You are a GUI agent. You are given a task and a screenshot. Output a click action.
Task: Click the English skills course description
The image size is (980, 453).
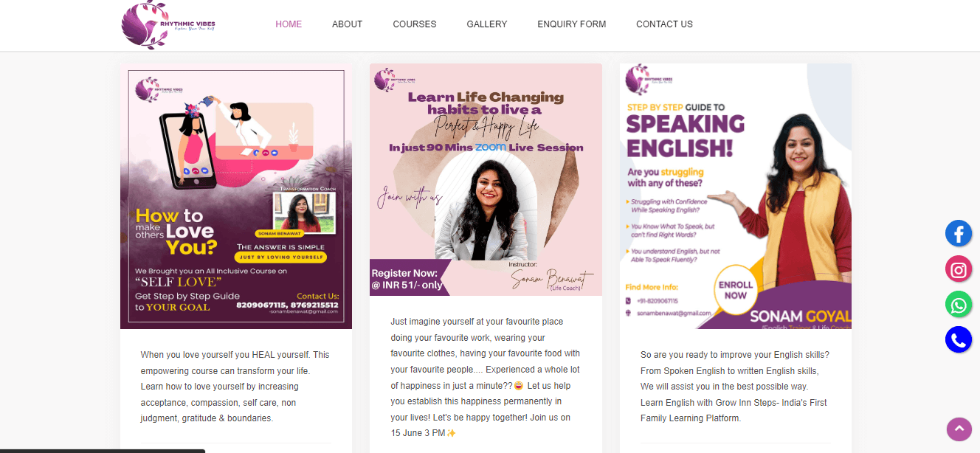click(x=735, y=387)
